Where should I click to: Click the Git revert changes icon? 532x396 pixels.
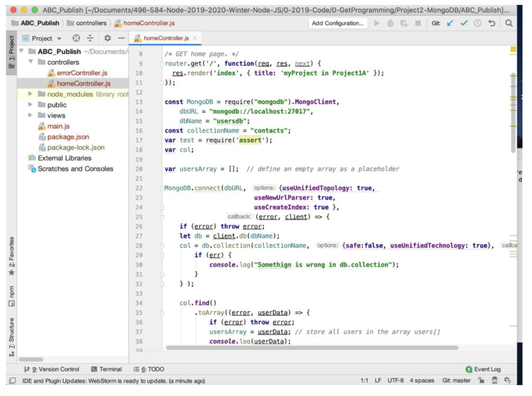click(x=492, y=23)
